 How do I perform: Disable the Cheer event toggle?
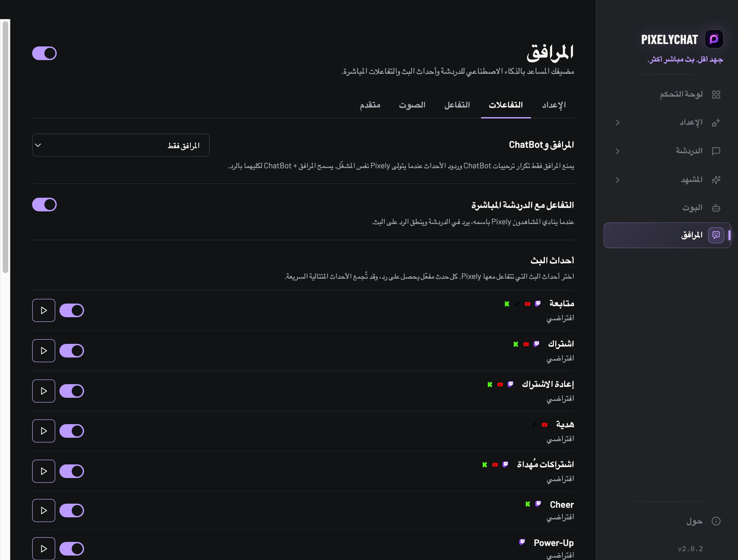[72, 510]
